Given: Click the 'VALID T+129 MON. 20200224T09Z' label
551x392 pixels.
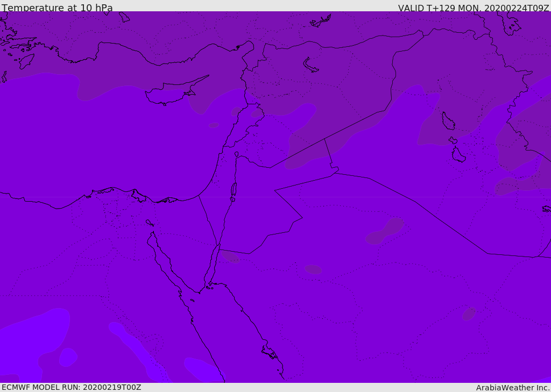Looking at the screenshot, I should coord(474,8).
